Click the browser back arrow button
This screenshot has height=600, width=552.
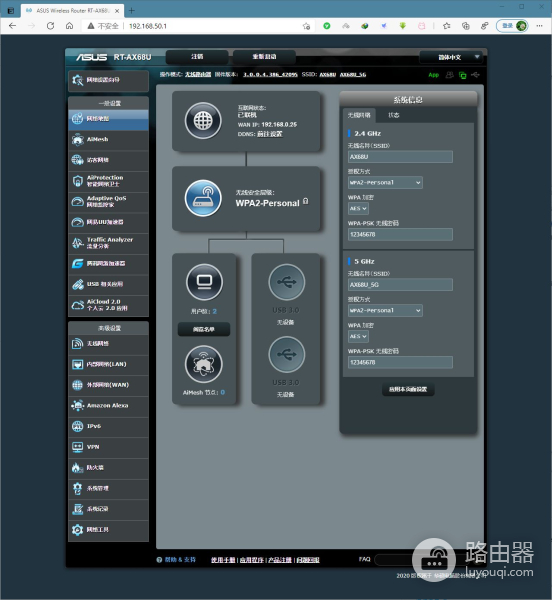pyautogui.click(x=12, y=26)
